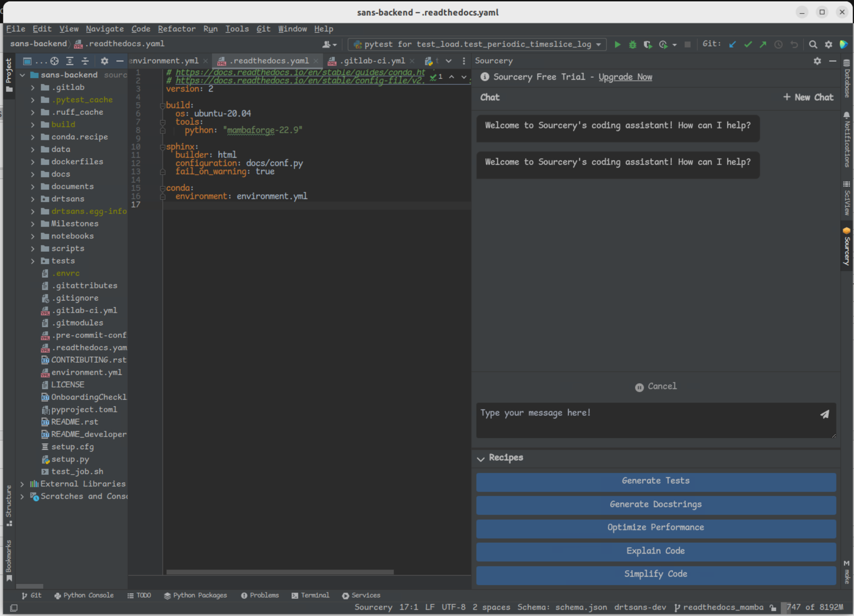Start a New Chat in Sourcery
The image size is (854, 616).
coord(808,97)
